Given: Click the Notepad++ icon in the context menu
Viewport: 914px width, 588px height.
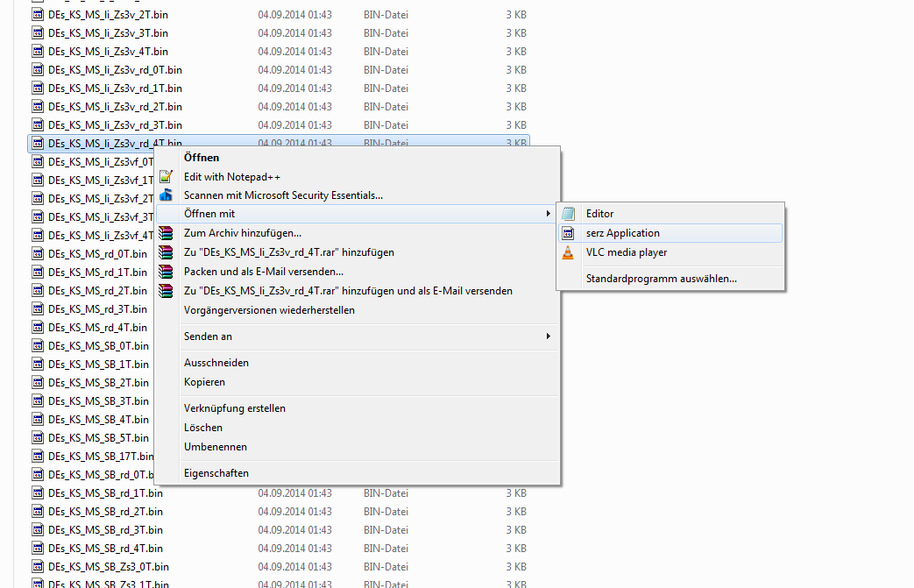Looking at the screenshot, I should coord(167,176).
